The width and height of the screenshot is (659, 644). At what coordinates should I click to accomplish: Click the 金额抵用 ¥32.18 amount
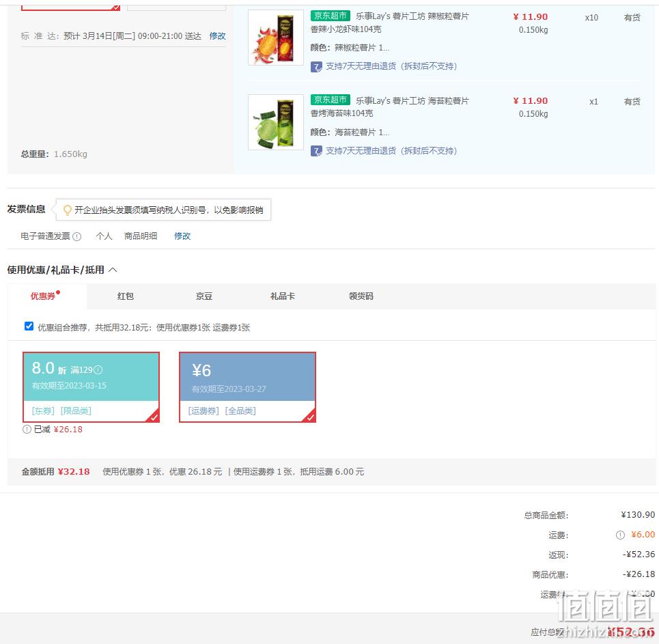pos(74,472)
